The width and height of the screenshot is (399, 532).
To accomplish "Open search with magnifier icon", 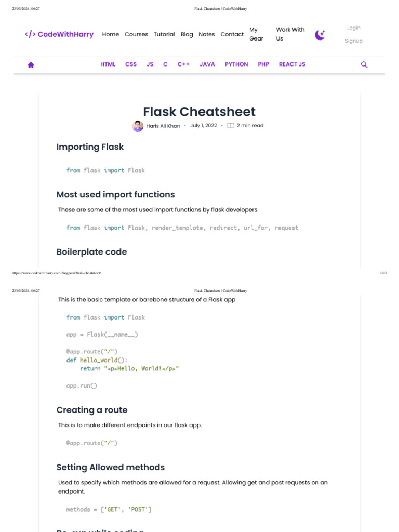I will (364, 64).
